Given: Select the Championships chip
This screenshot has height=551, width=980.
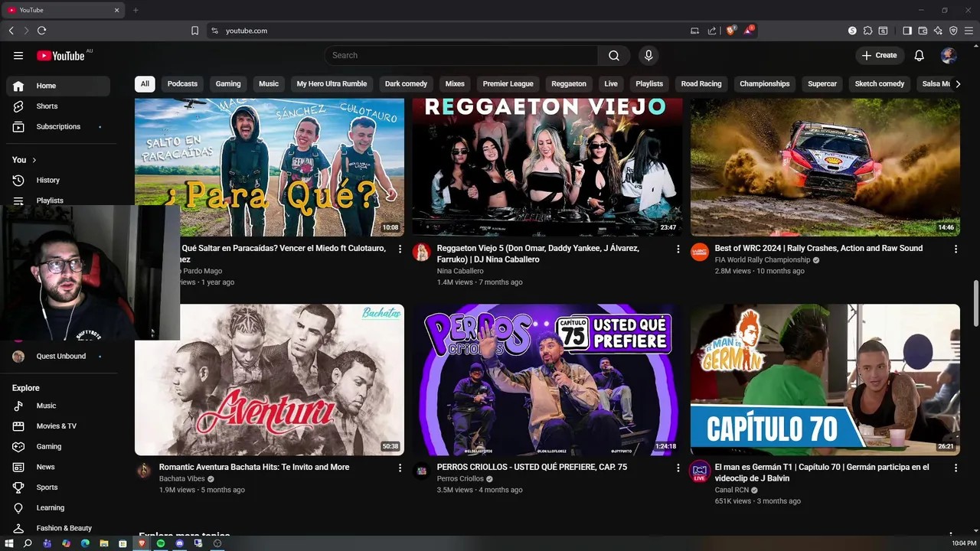Looking at the screenshot, I should tap(764, 84).
